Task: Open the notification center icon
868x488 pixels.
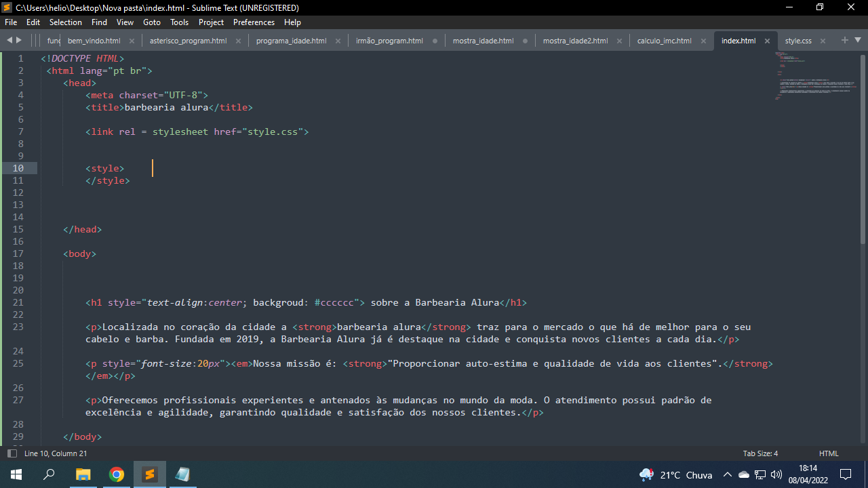Action: [846, 474]
